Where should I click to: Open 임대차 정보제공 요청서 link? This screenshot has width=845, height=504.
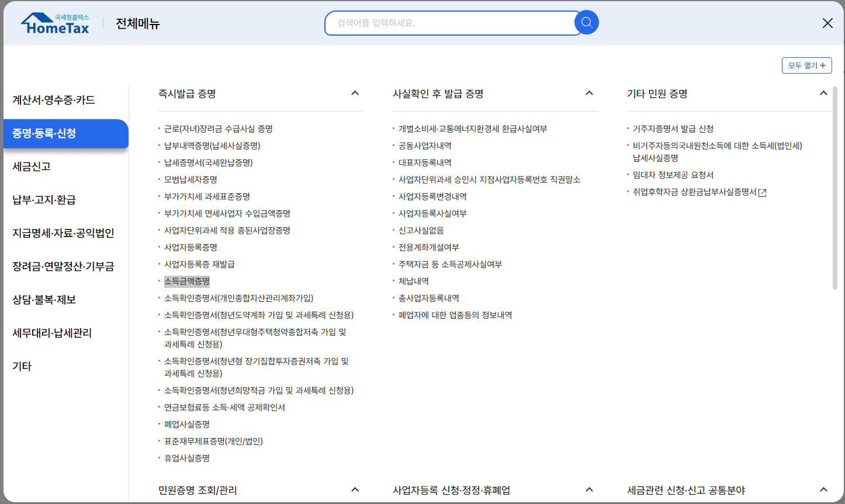673,175
